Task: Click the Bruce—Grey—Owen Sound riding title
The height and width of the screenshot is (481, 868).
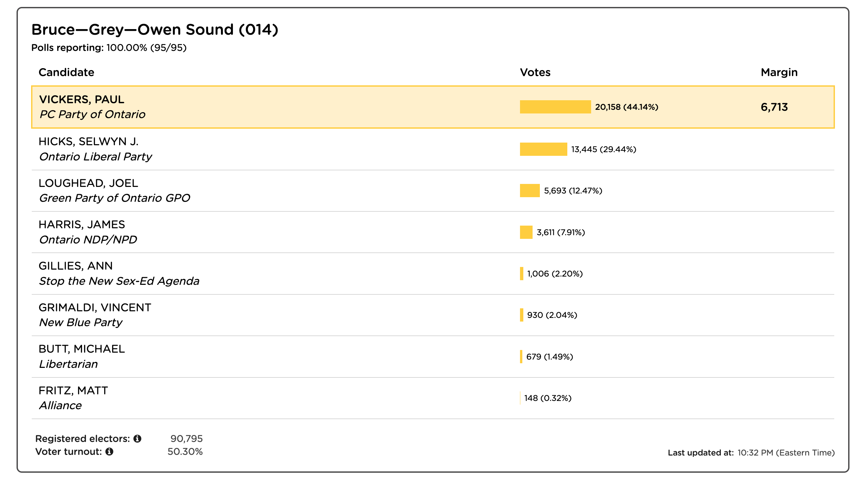Action: pyautogui.click(x=155, y=30)
